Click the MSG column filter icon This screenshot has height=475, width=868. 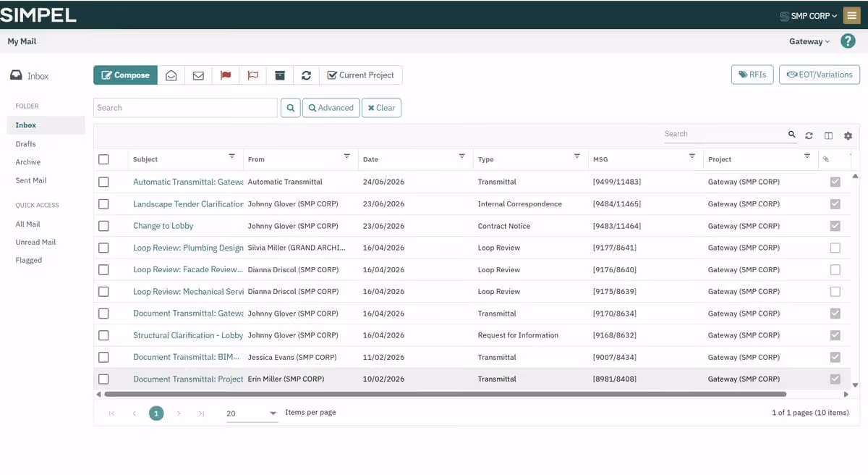(692, 156)
